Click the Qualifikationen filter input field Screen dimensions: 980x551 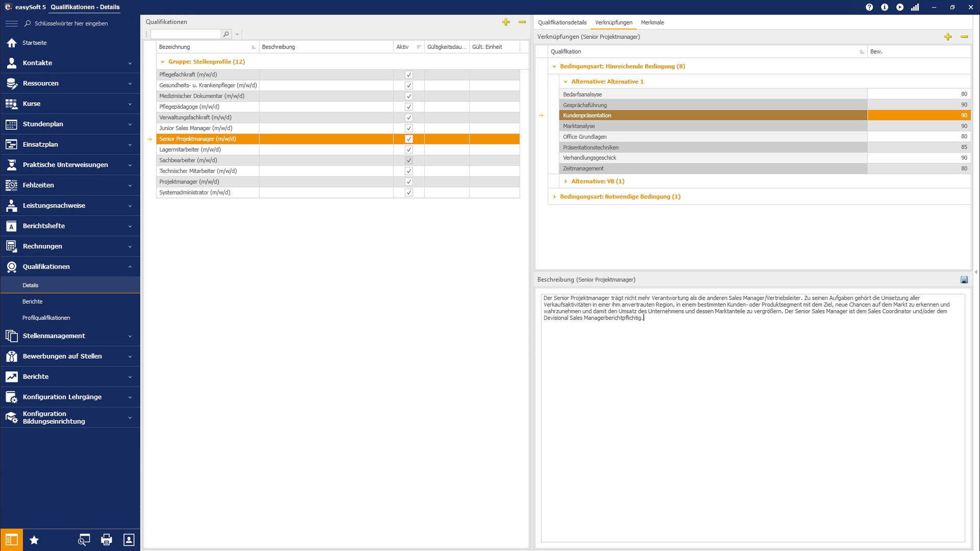pos(185,34)
